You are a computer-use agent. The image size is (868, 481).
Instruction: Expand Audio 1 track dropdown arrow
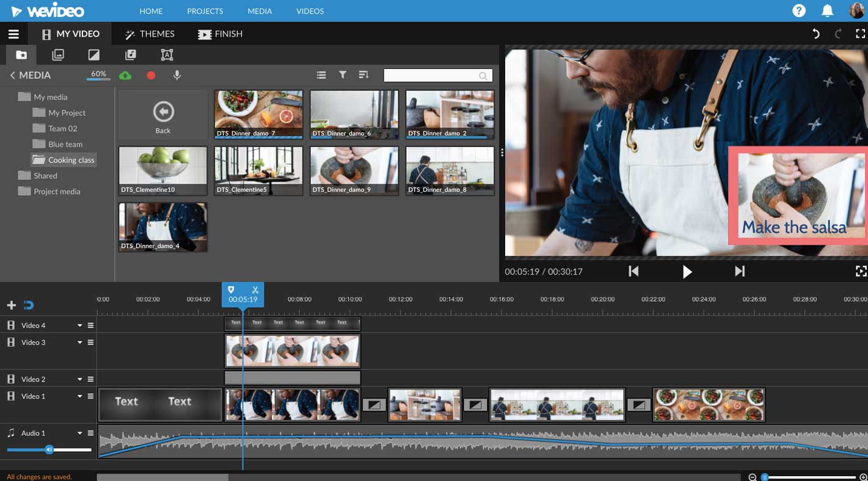point(79,433)
